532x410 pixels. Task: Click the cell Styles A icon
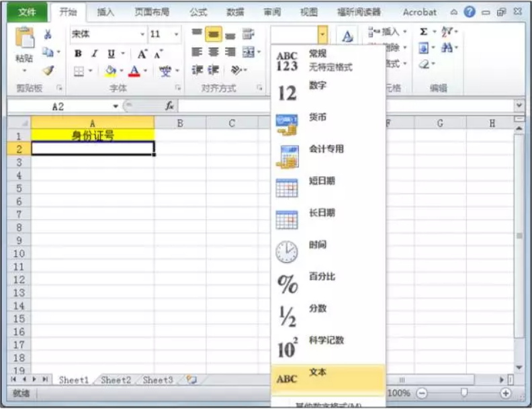point(347,36)
